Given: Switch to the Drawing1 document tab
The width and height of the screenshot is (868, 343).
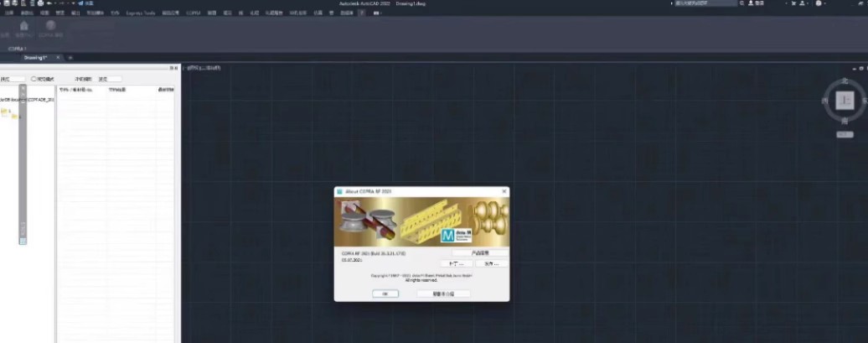Looking at the screenshot, I should click(35, 58).
